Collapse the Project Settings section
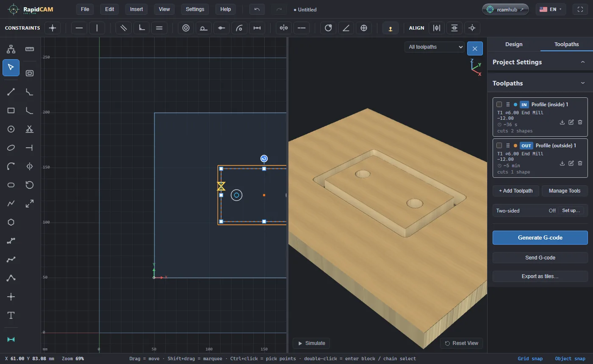The width and height of the screenshot is (593, 364). (582, 62)
